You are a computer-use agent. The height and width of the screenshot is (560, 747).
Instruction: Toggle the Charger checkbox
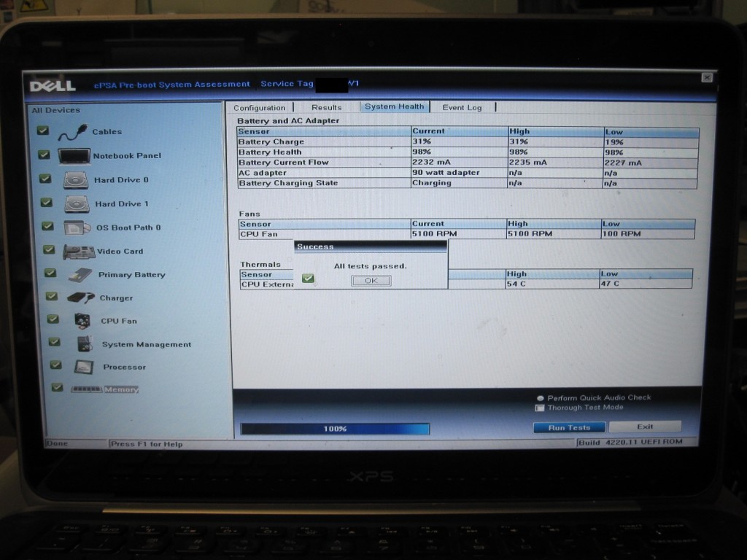52,296
